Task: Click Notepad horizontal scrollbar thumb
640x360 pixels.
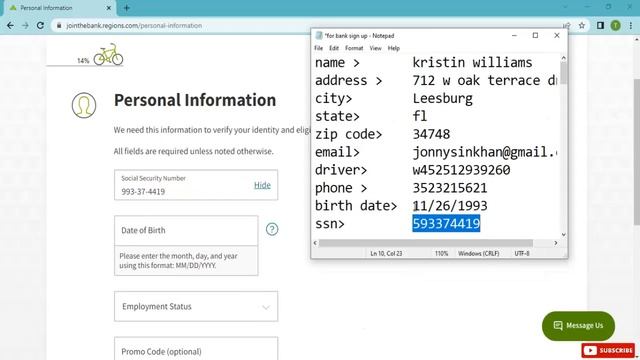Action: coord(426,243)
